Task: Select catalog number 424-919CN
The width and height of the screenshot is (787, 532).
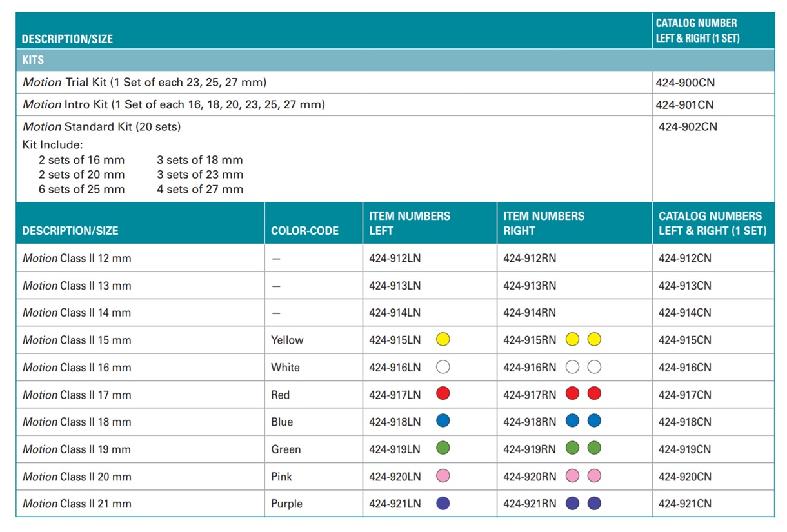Action: 685,449
